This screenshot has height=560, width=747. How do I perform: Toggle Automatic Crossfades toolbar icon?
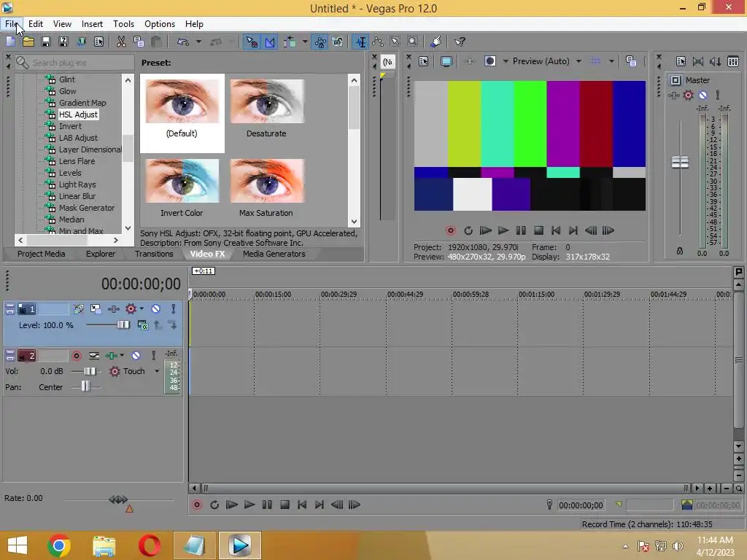(270, 42)
